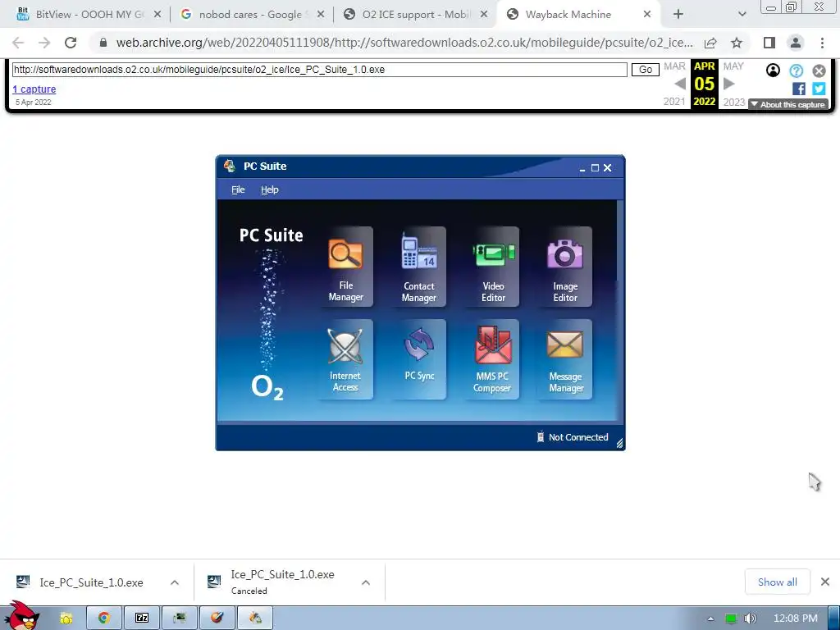Open the Angry Birds start button
This screenshot has height=630, width=840.
coord(21,616)
